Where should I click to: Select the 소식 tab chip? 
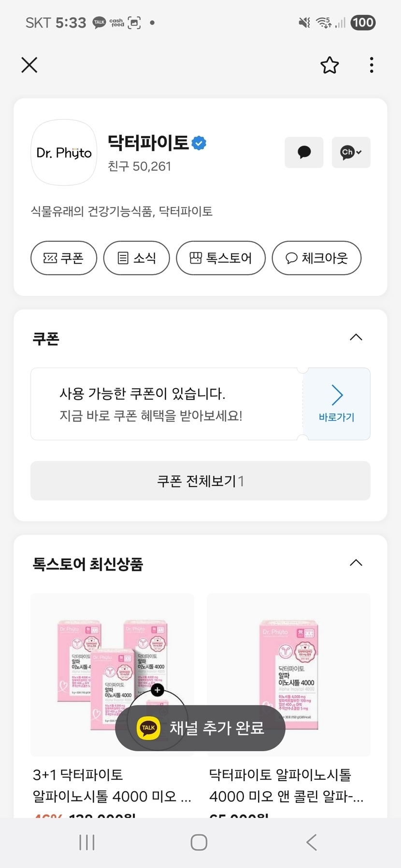137,258
